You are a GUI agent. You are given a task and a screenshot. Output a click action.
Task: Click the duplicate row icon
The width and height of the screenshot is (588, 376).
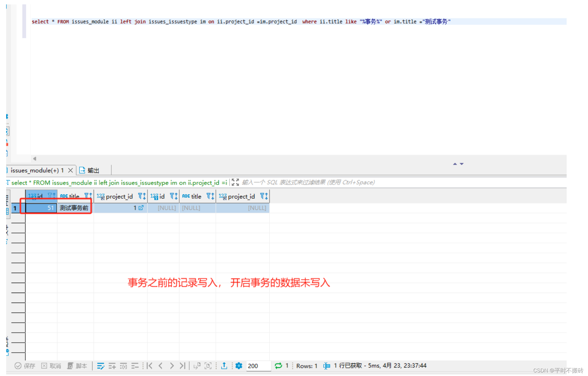point(123,366)
